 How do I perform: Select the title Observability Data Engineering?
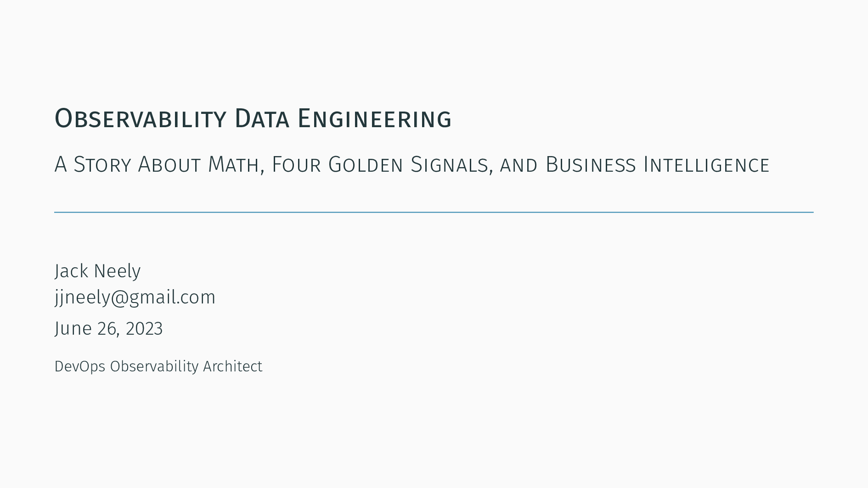click(x=253, y=118)
